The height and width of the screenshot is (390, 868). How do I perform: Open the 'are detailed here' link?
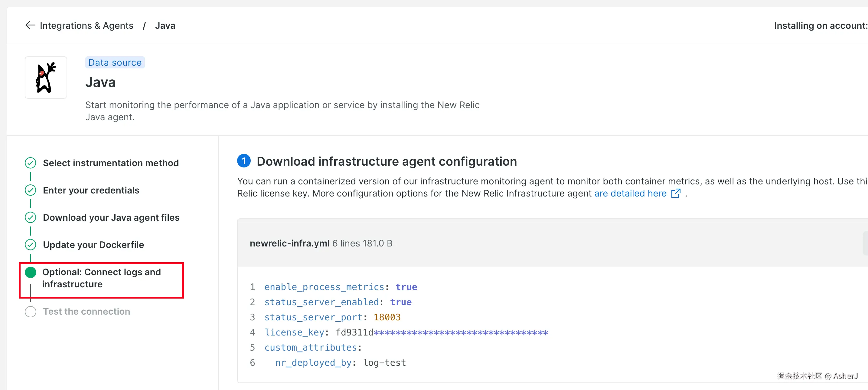(630, 193)
